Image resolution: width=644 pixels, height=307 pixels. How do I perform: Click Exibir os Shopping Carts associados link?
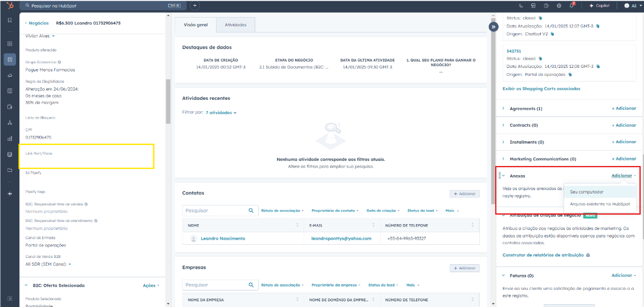(541, 88)
